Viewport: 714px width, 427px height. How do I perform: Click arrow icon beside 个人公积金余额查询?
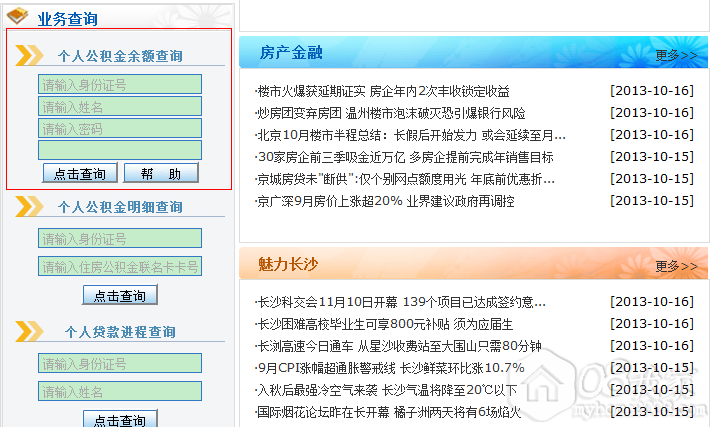29,55
